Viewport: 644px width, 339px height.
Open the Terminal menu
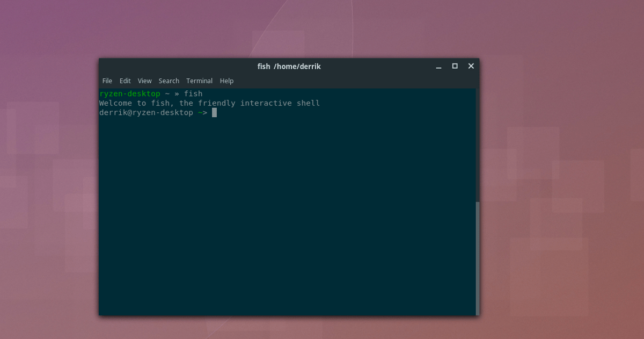[x=200, y=81]
